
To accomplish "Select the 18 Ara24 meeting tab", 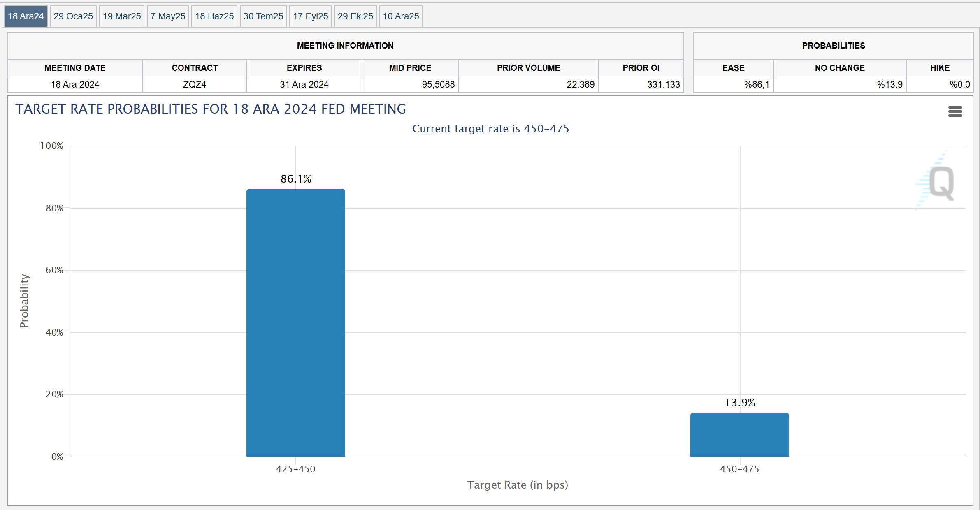I will (x=26, y=16).
